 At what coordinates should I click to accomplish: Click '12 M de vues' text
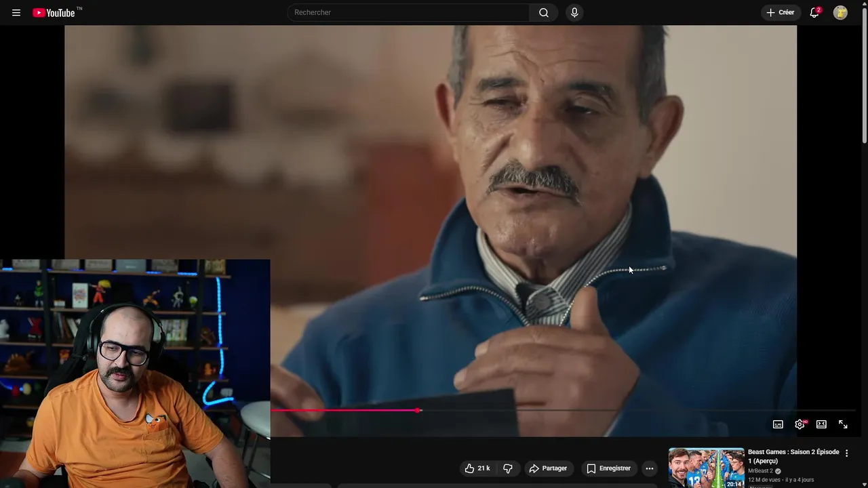(764, 480)
